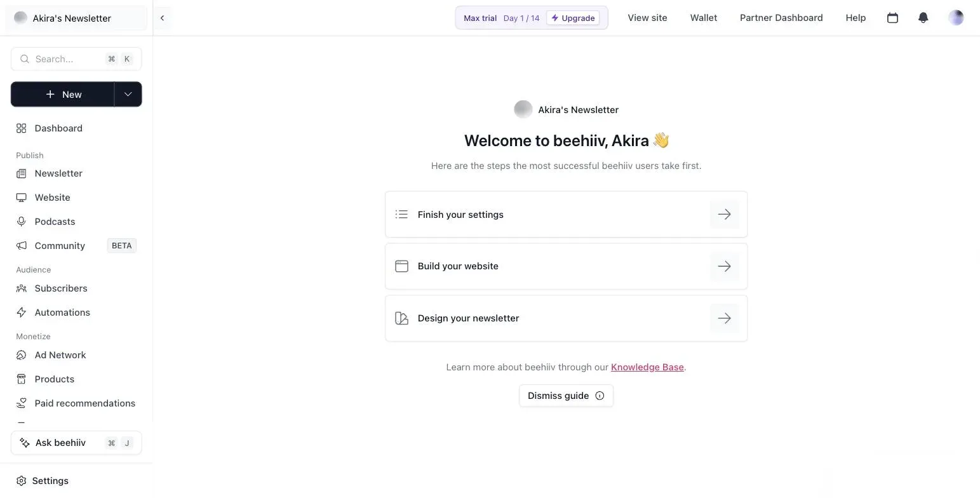Click the Newsletter icon in sidebar
Screen dimensions: 980x498
[22, 173]
